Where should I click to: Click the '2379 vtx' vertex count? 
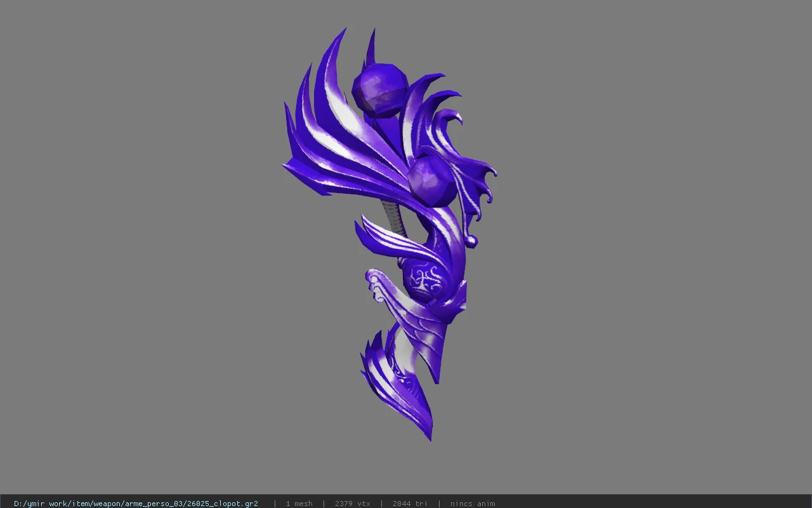coord(352,504)
